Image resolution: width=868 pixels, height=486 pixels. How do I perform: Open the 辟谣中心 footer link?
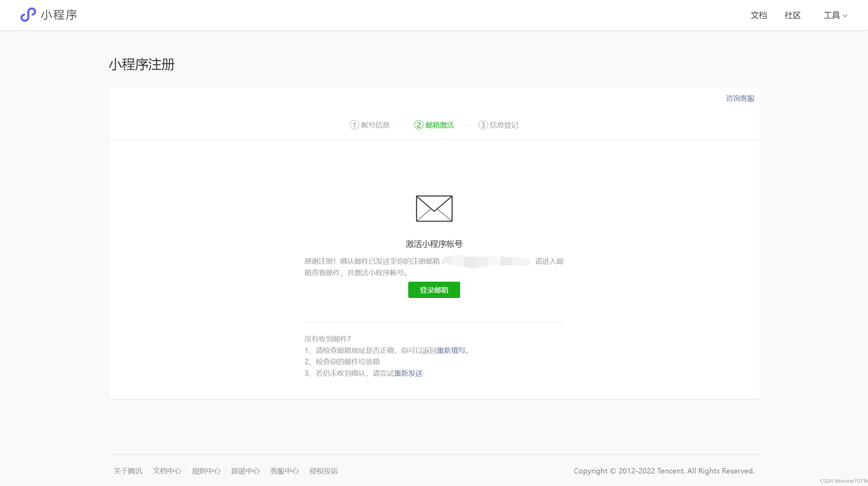coord(245,471)
